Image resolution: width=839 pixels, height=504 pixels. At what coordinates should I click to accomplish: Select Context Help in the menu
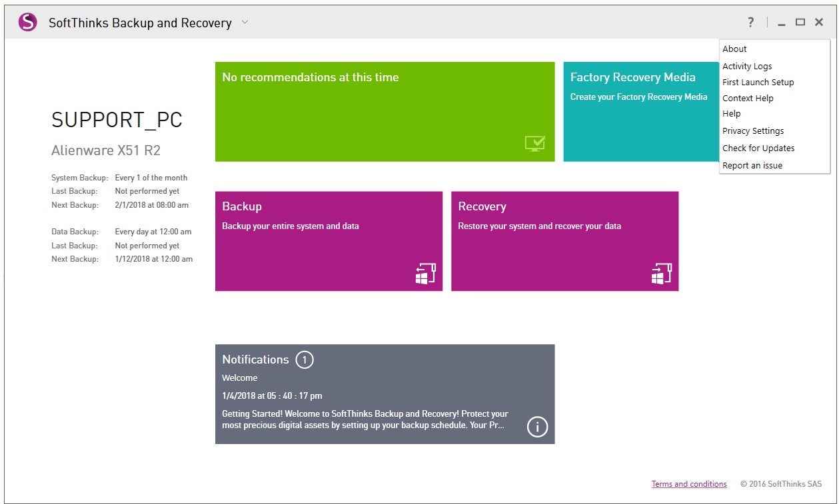pyautogui.click(x=774, y=98)
